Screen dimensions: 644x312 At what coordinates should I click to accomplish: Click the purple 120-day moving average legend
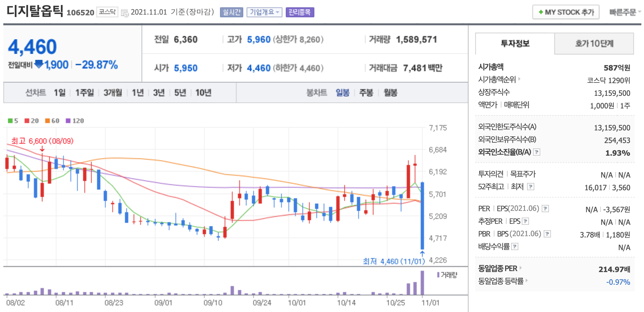click(75, 121)
